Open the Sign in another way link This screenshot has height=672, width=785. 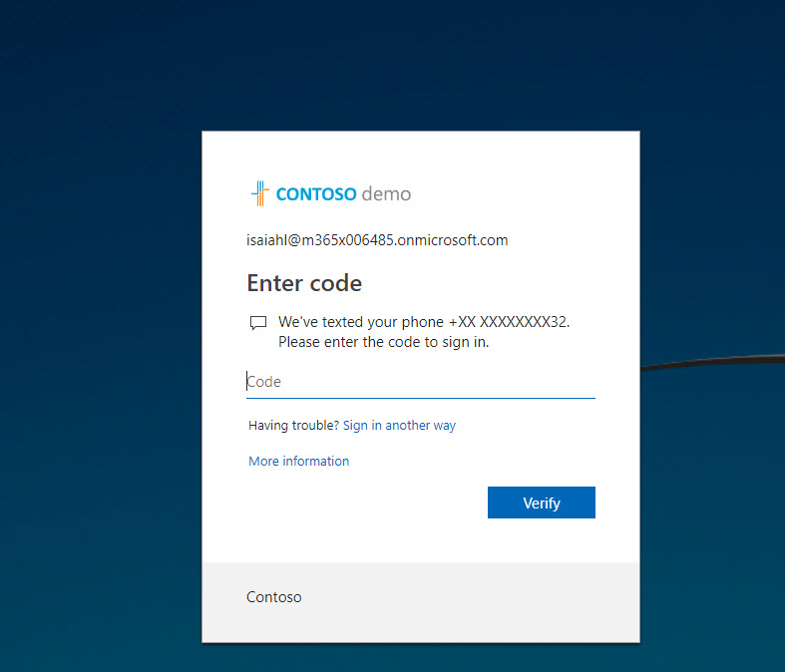pos(399,426)
